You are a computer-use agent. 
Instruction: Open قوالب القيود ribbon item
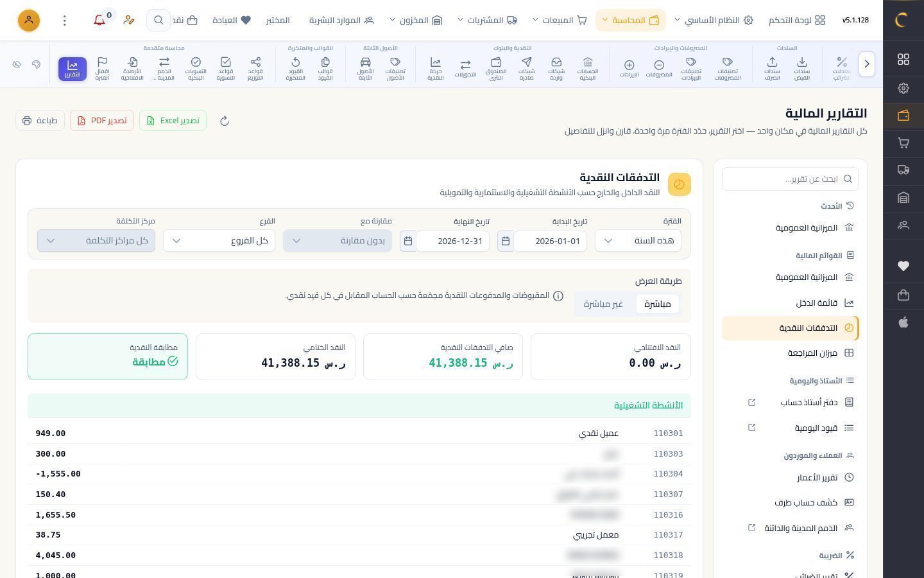325,69
